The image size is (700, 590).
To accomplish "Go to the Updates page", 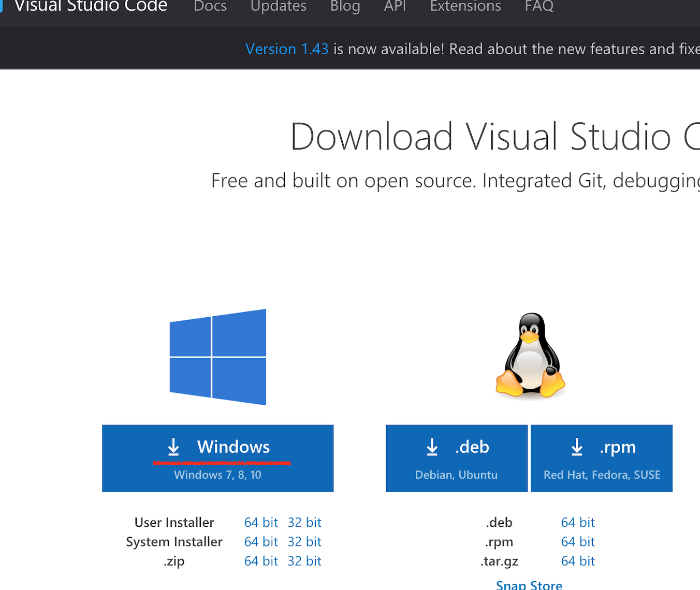I will pyautogui.click(x=279, y=7).
